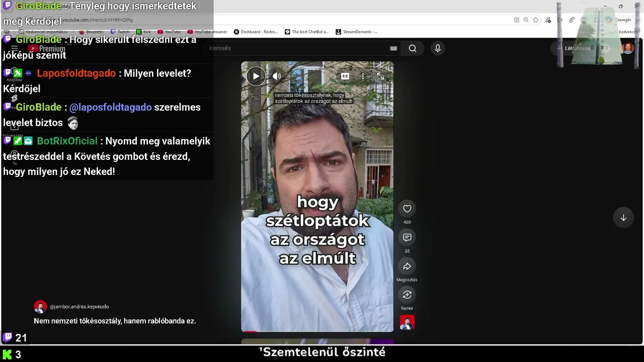Share the Short via Megosztás arrow

coord(407,266)
